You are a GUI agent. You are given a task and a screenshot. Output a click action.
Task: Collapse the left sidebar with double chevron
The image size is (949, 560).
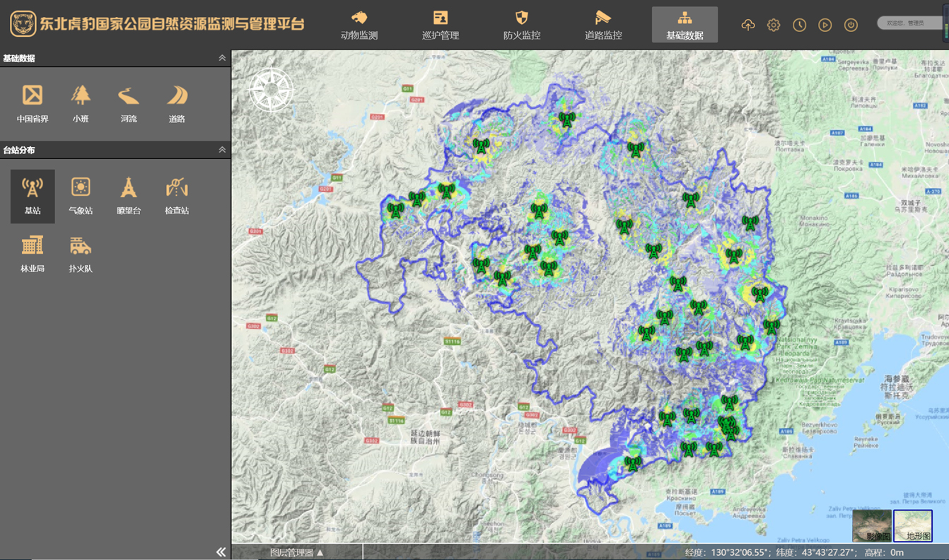tap(221, 552)
